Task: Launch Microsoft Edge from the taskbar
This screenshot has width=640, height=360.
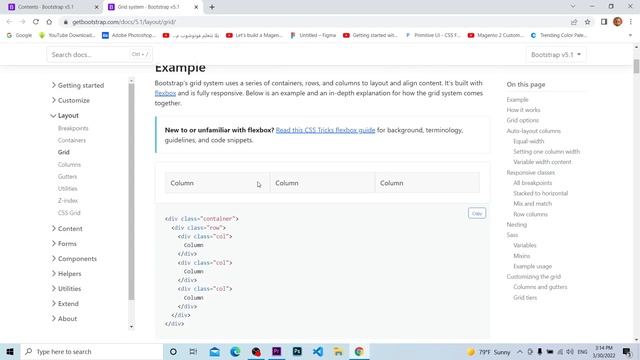Action: 235,351
